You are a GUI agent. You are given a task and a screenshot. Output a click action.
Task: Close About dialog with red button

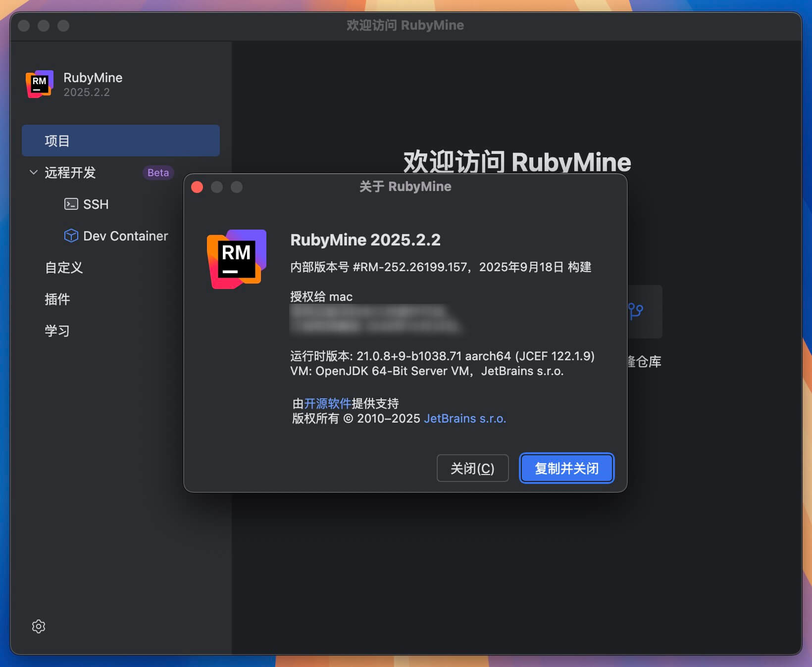(197, 187)
